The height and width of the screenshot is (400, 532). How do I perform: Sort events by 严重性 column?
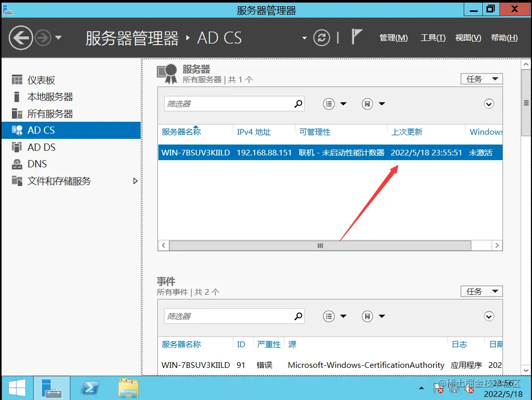[269, 345]
